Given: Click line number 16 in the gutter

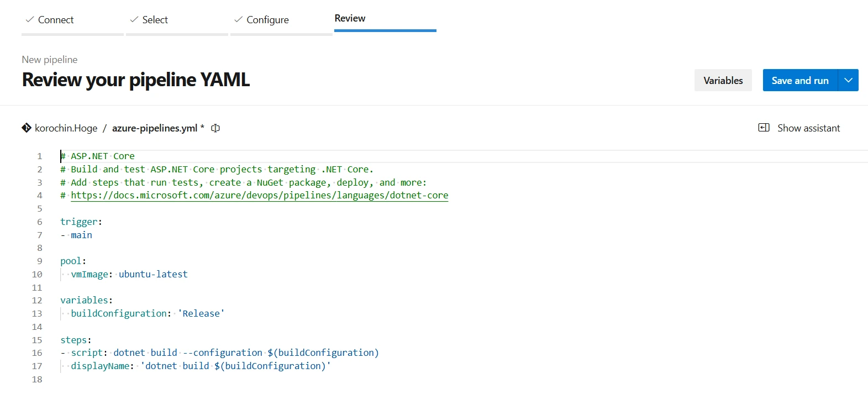Looking at the screenshot, I should click(37, 353).
